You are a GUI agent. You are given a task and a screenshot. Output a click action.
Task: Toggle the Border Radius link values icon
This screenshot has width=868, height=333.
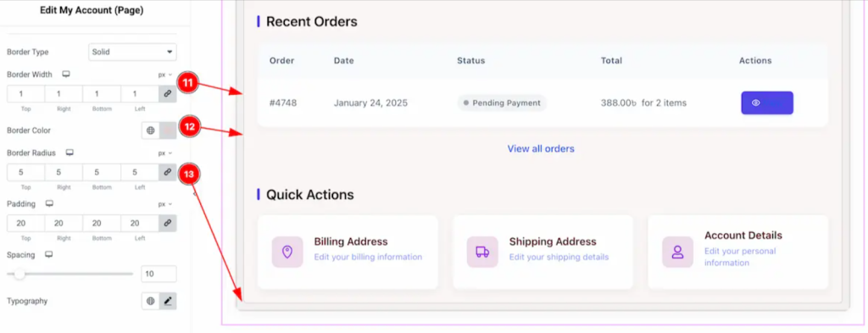[167, 173]
